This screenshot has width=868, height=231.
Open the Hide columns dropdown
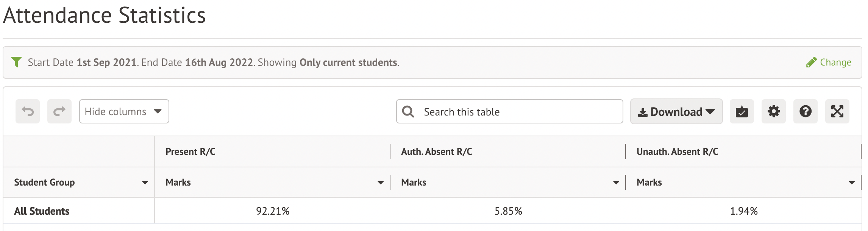[124, 111]
